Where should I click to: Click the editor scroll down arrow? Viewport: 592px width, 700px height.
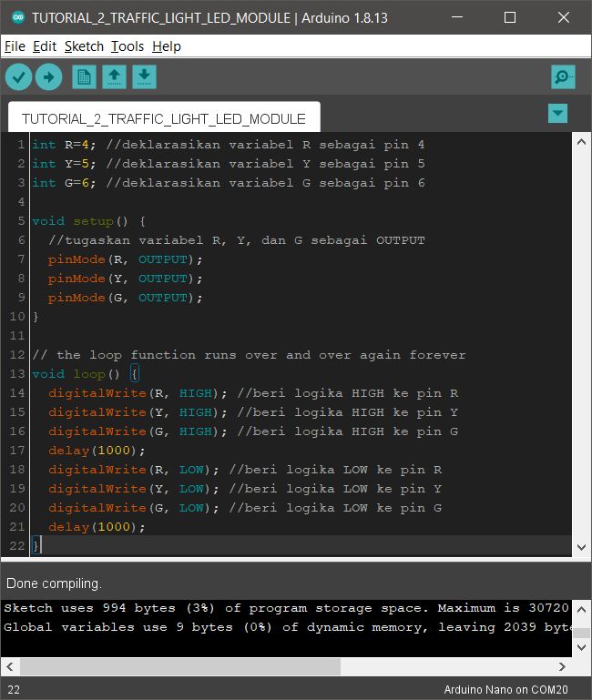click(581, 547)
